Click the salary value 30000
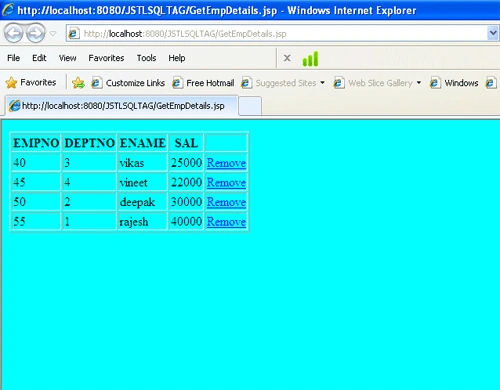The height and width of the screenshot is (390, 500). point(186,202)
